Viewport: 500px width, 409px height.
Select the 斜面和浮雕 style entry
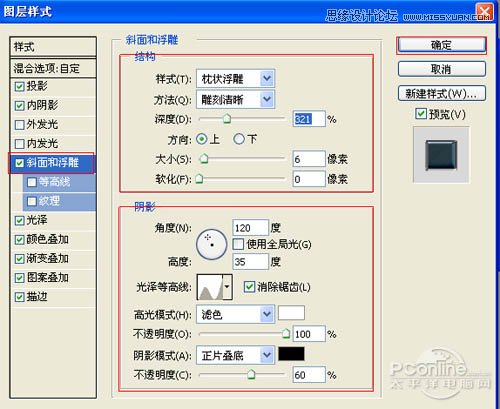pyautogui.click(x=52, y=163)
